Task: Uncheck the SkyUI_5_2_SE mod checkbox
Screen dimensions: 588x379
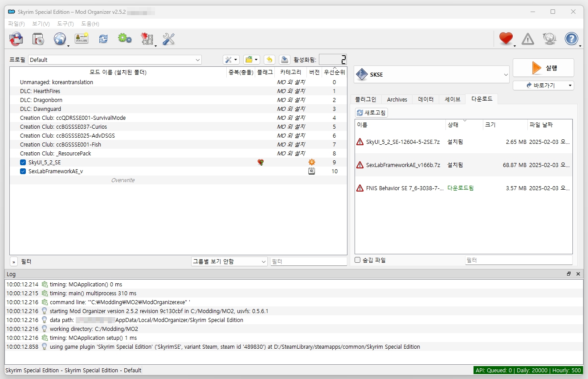Action: 23,163
